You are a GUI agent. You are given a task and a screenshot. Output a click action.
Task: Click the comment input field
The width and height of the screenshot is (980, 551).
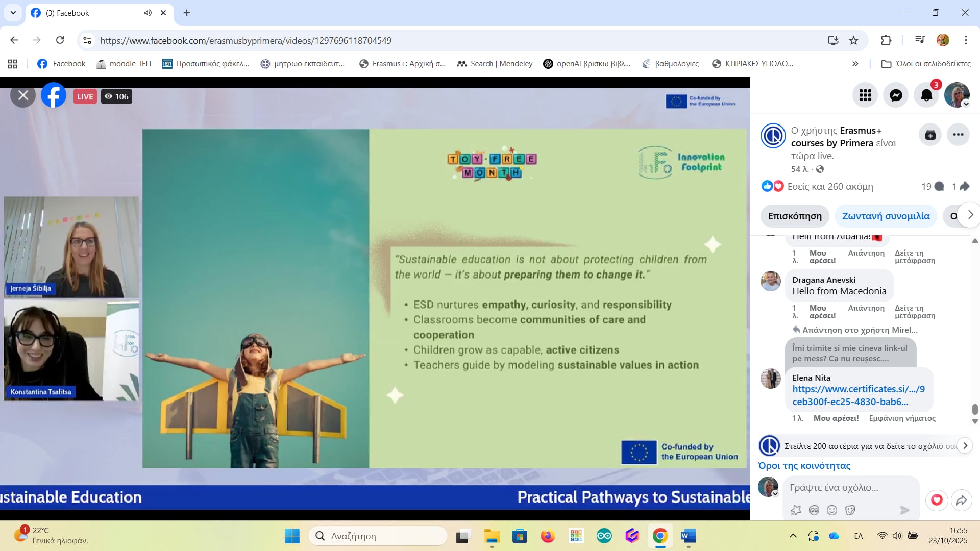coord(847,488)
